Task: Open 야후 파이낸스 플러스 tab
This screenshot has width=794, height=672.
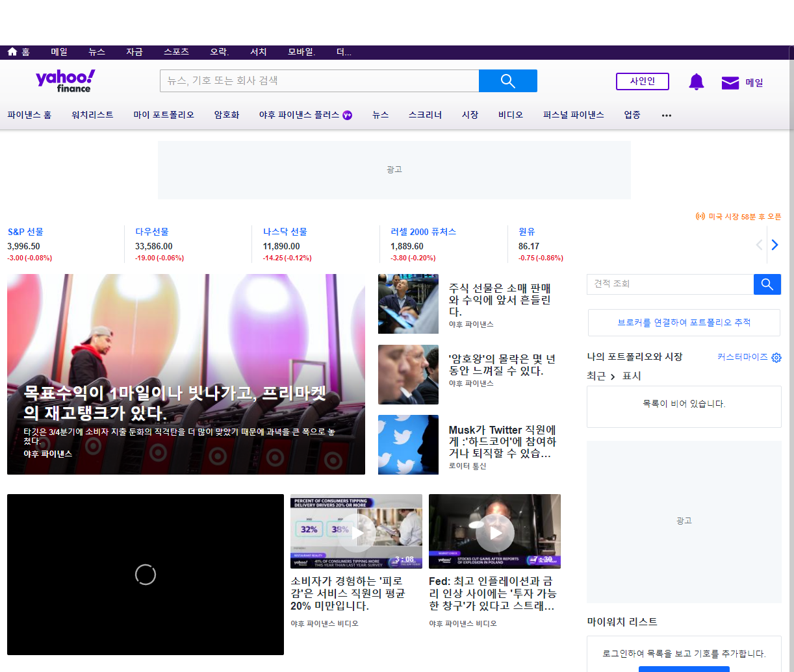Action: coord(299,115)
